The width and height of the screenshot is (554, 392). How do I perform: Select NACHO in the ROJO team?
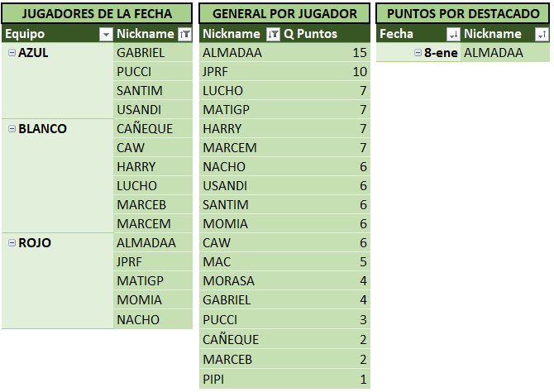tap(137, 319)
